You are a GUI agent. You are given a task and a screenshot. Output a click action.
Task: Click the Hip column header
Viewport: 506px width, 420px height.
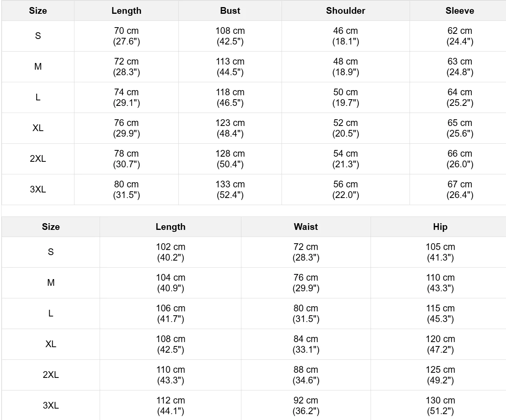pos(440,227)
